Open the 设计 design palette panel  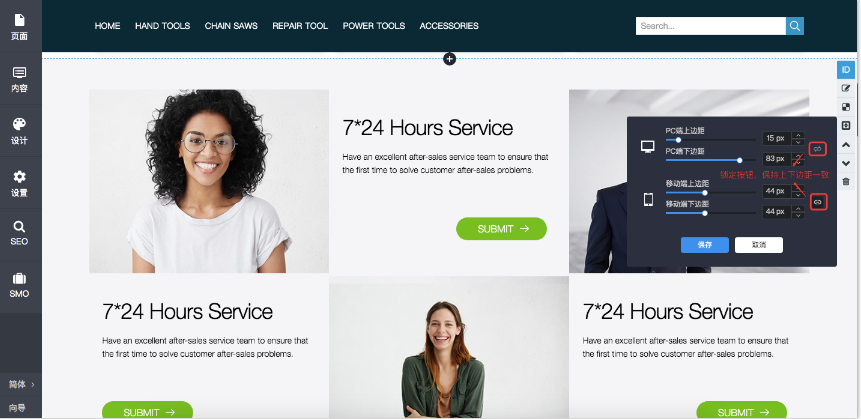tap(19, 131)
